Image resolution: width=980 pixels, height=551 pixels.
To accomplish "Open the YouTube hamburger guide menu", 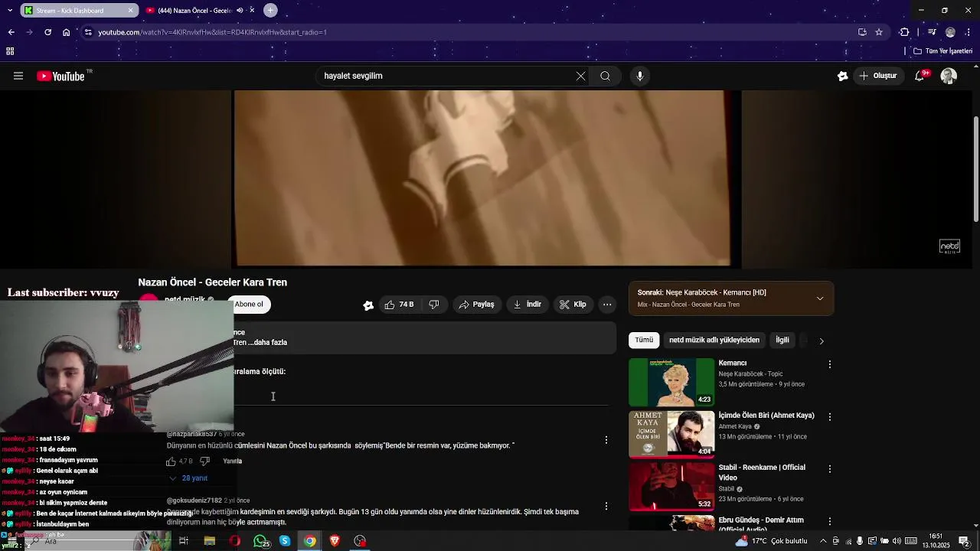I will pyautogui.click(x=18, y=76).
